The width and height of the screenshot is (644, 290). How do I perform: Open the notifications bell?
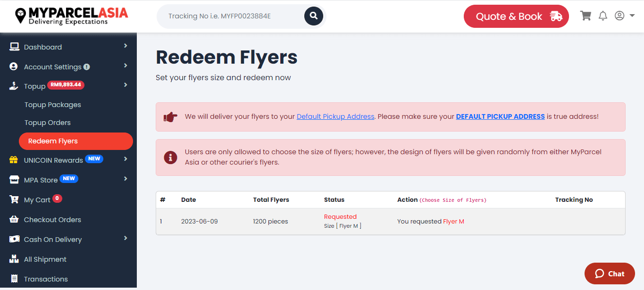[602, 16]
